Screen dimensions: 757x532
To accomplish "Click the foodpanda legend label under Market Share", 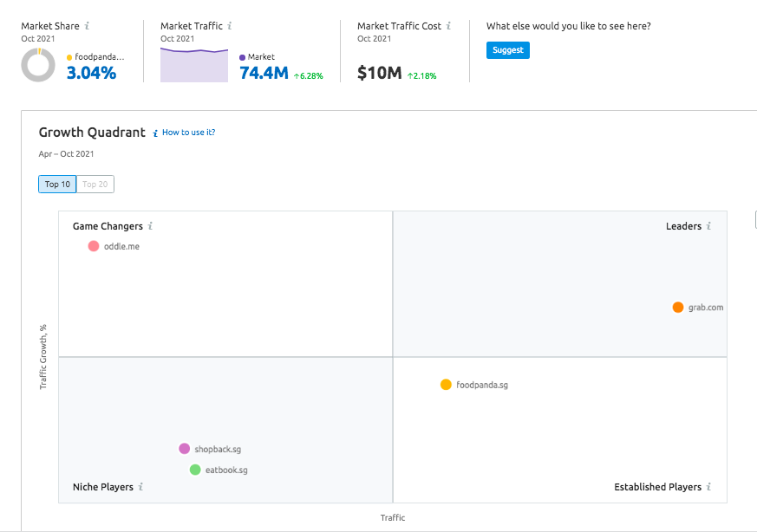I will point(100,57).
